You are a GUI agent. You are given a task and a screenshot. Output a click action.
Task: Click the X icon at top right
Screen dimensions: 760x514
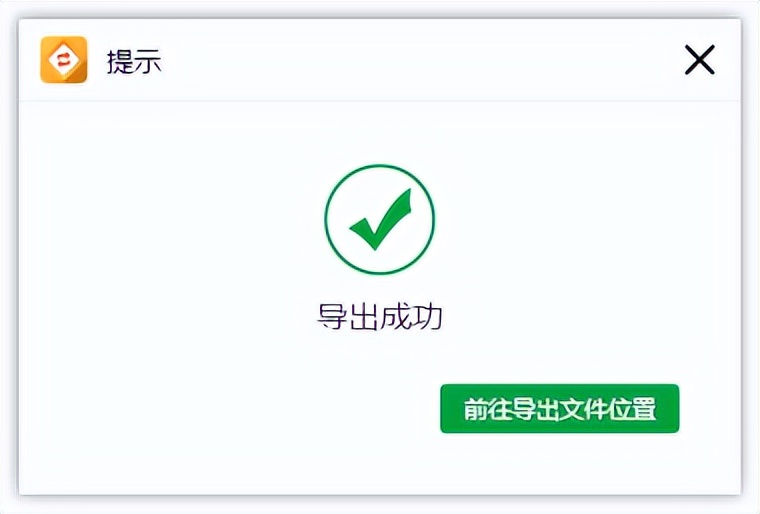click(699, 61)
